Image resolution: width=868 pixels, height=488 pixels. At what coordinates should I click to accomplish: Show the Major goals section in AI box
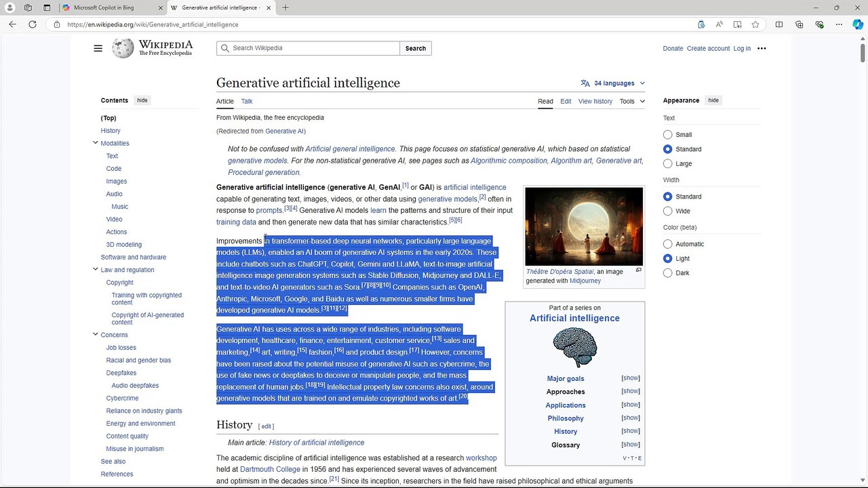[631, 378]
